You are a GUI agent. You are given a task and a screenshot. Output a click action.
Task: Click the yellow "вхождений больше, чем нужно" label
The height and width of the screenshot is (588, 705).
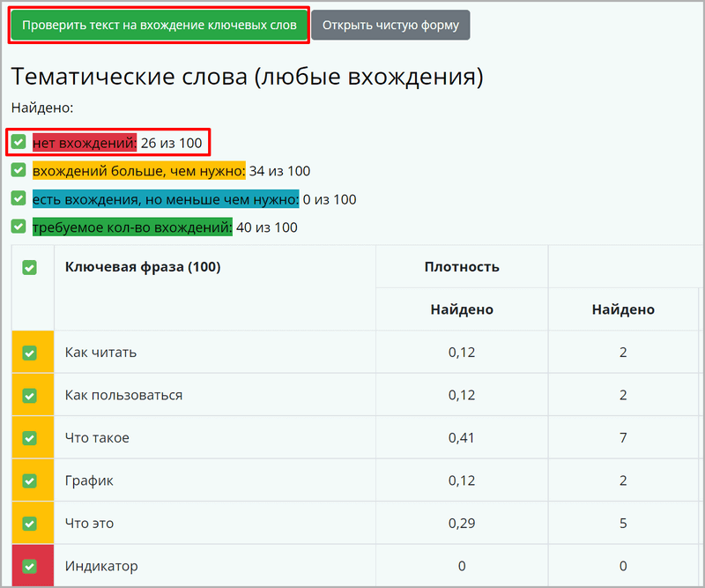click(x=139, y=171)
